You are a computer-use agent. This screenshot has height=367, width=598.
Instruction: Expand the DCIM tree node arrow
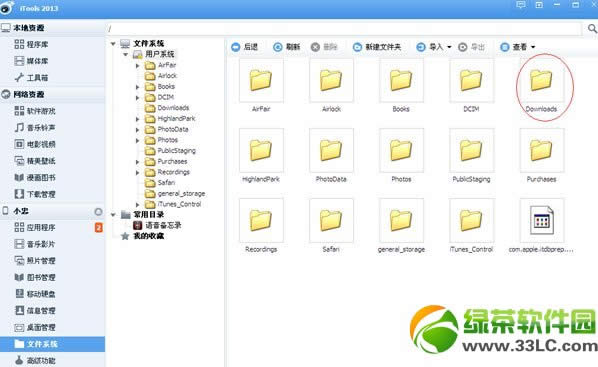click(138, 98)
